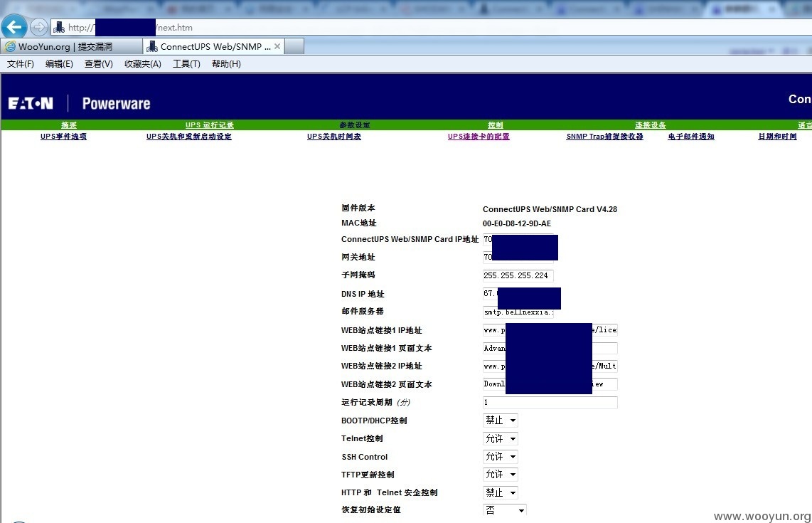Click the MAC地址 label
812x523 pixels.
pos(359,223)
